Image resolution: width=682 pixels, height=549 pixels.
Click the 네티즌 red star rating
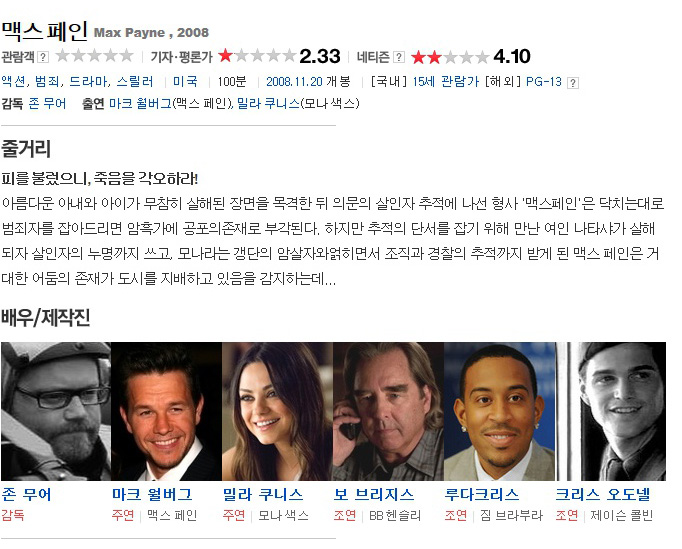(x=450, y=57)
